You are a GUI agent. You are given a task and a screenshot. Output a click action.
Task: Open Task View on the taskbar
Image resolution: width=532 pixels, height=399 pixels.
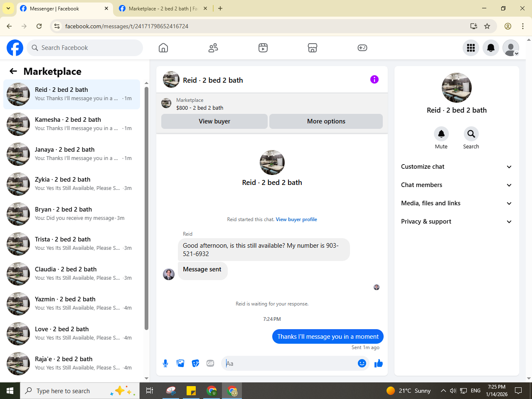tap(150, 391)
